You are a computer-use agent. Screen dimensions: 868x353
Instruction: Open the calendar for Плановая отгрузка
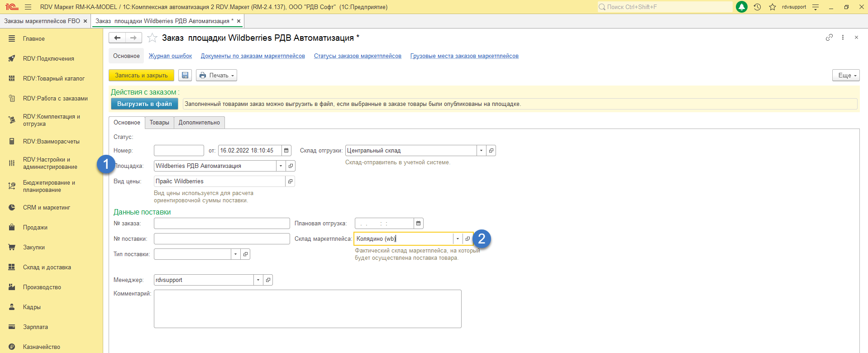(419, 224)
